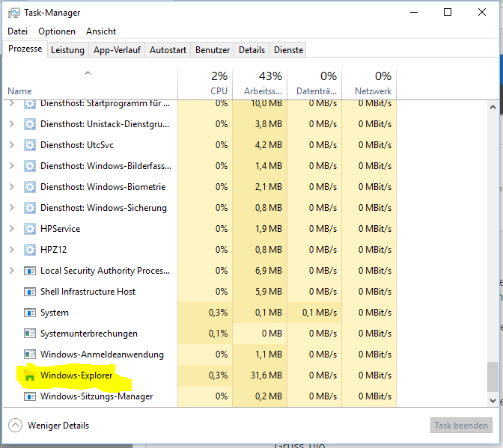Select the Windows-Sitzungs-Manager process name
This screenshot has height=448, width=503.
[97, 396]
